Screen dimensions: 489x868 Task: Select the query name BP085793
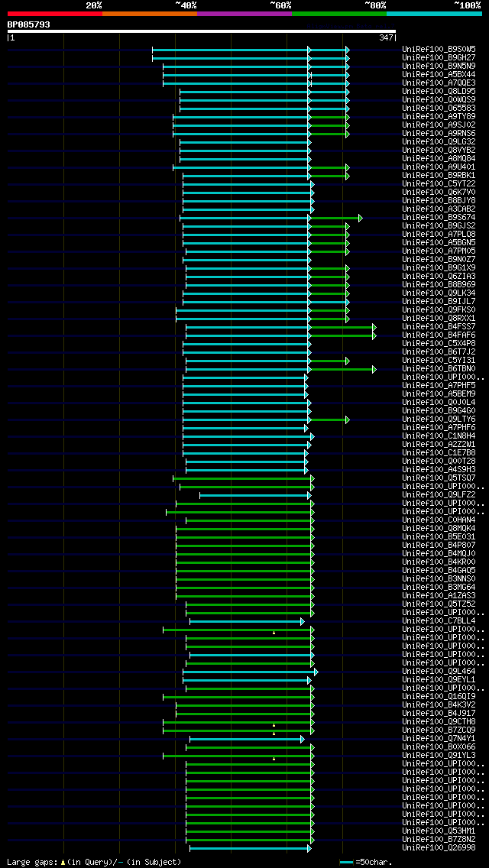[29, 24]
